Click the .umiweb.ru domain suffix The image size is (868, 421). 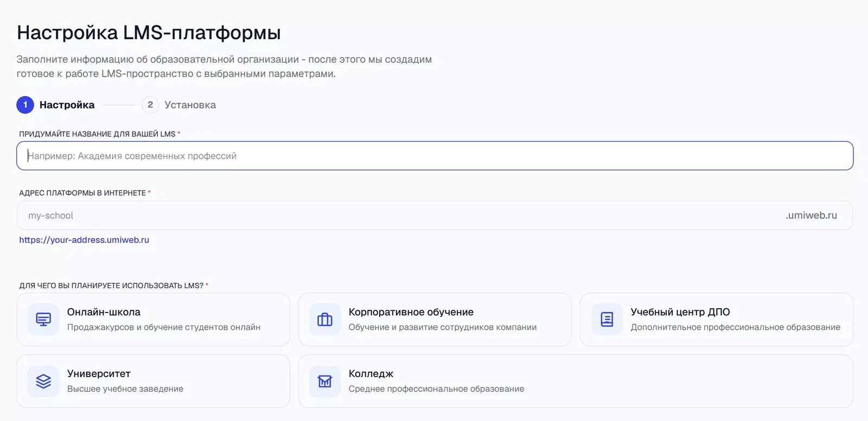tap(812, 215)
